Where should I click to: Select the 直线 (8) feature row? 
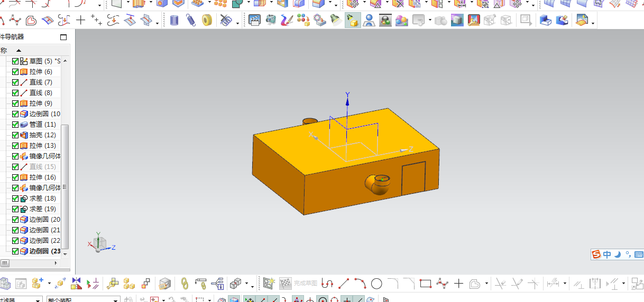coord(35,93)
